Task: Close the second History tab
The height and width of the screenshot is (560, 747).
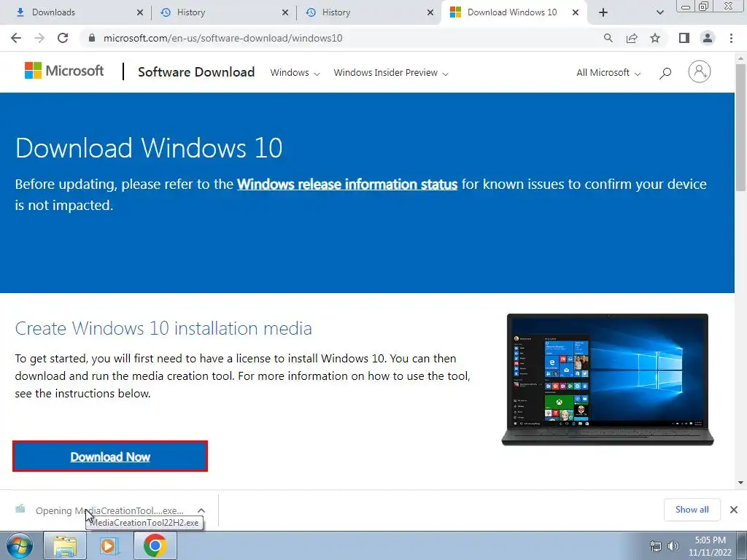Action: pos(430,12)
